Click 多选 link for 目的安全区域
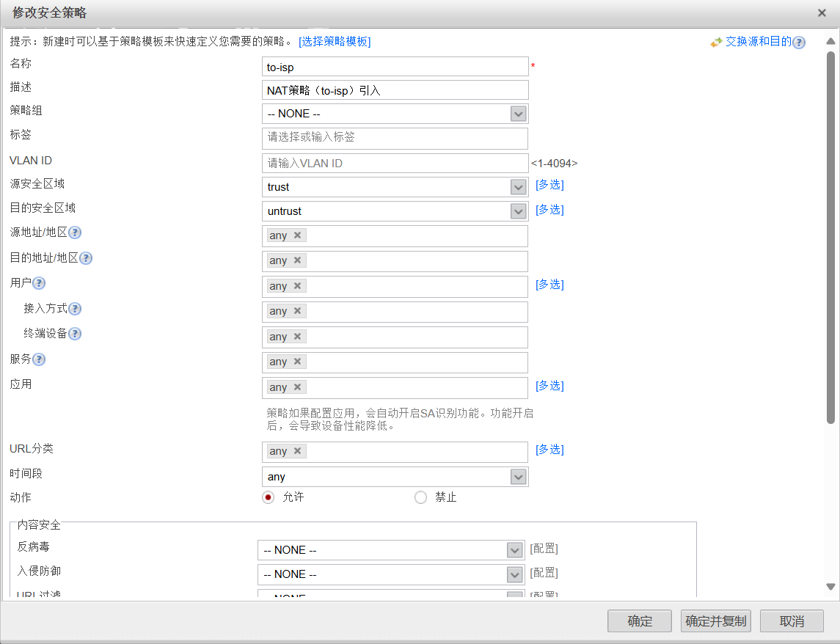 (549, 210)
